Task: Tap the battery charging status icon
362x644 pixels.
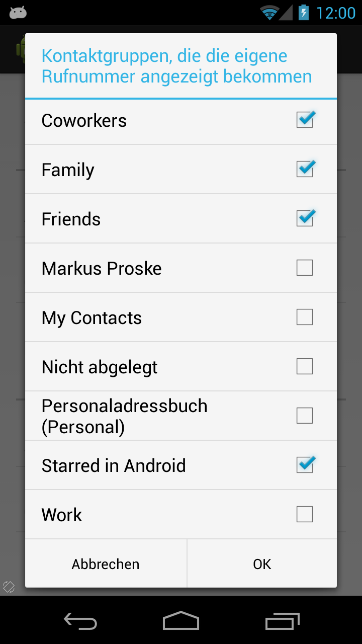Action: pos(304,12)
